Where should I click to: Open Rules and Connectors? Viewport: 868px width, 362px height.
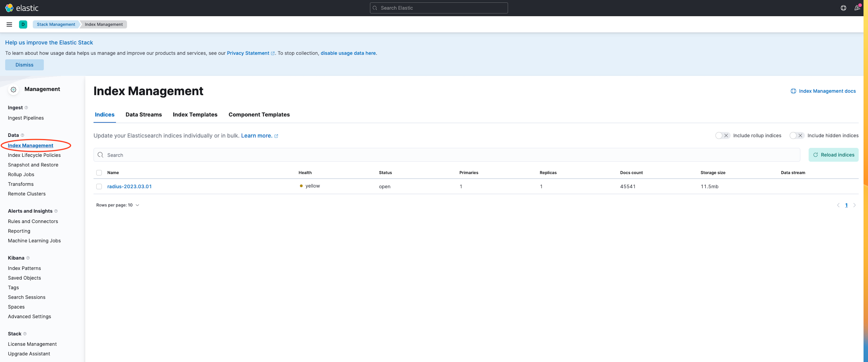click(x=33, y=221)
